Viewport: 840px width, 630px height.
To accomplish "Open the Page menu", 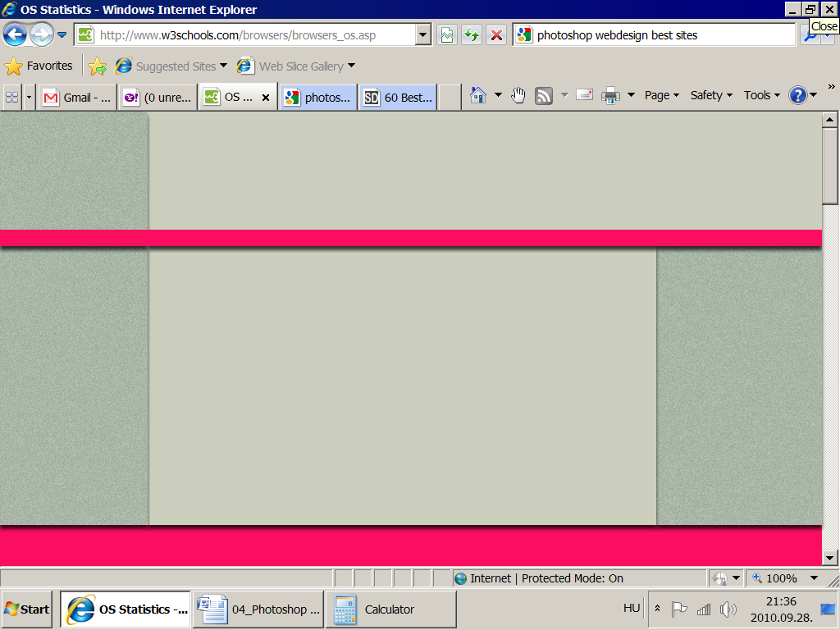I will (662, 95).
